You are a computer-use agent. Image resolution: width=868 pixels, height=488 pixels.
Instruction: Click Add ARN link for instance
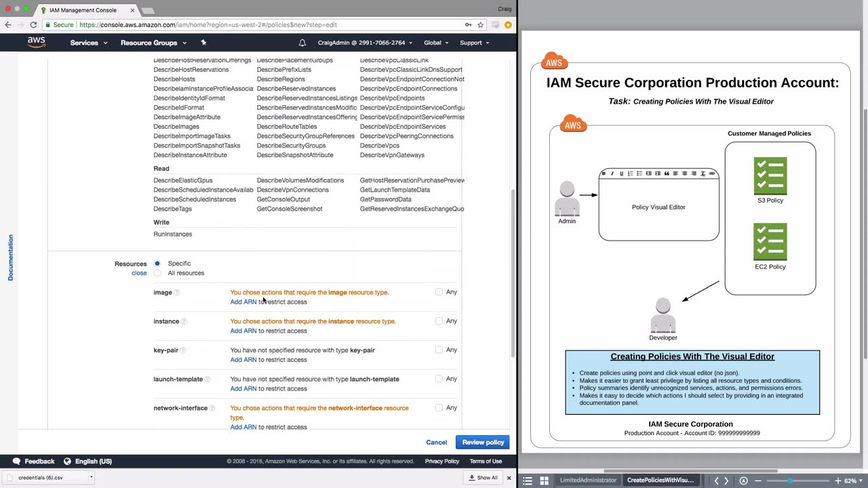(243, 331)
